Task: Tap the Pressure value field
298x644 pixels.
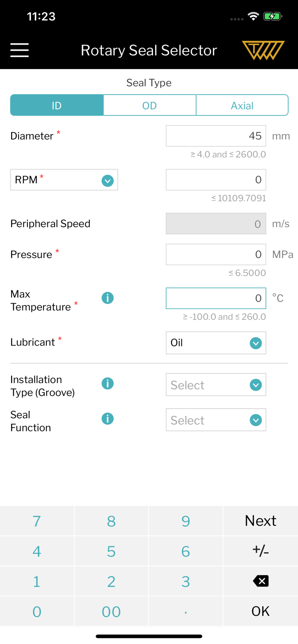Action: [215, 255]
